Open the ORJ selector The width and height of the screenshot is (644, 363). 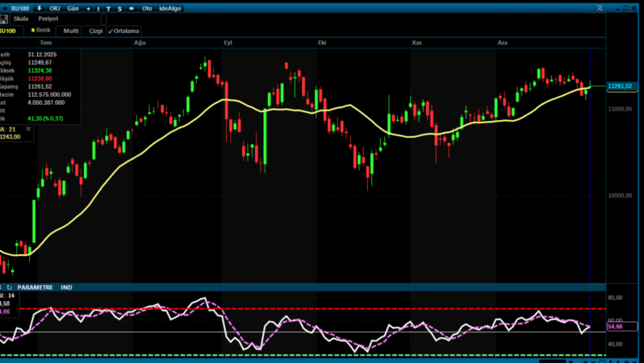pos(55,9)
